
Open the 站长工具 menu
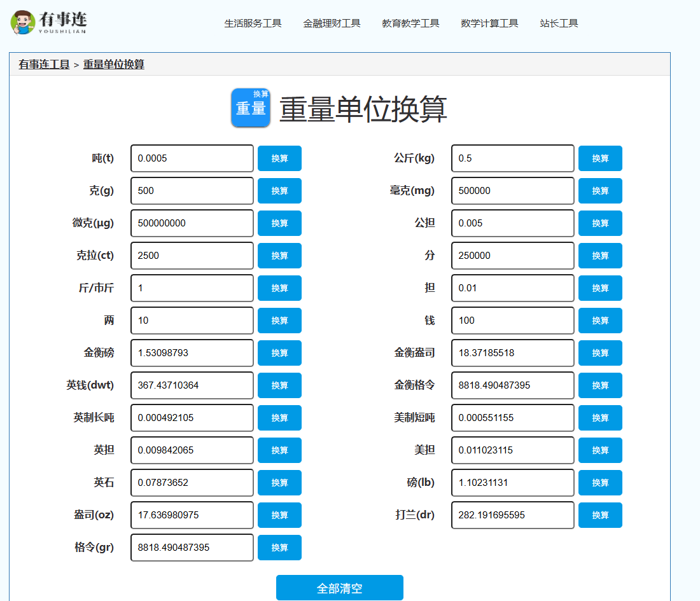(x=559, y=24)
